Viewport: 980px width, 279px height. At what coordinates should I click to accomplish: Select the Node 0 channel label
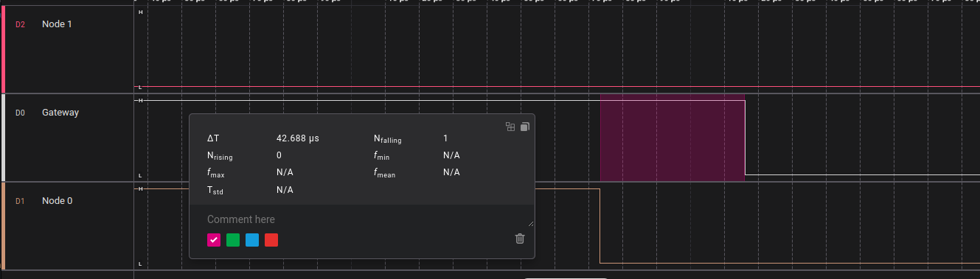pos(57,201)
